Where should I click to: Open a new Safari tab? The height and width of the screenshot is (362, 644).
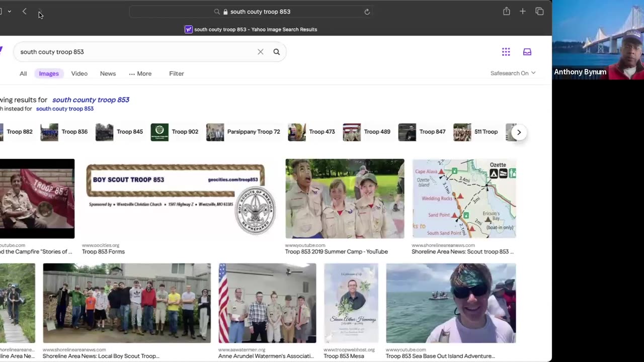pos(523,12)
